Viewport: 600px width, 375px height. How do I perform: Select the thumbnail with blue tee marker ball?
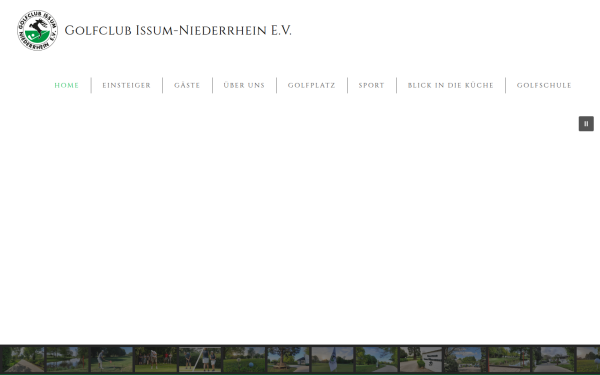tap(244, 359)
